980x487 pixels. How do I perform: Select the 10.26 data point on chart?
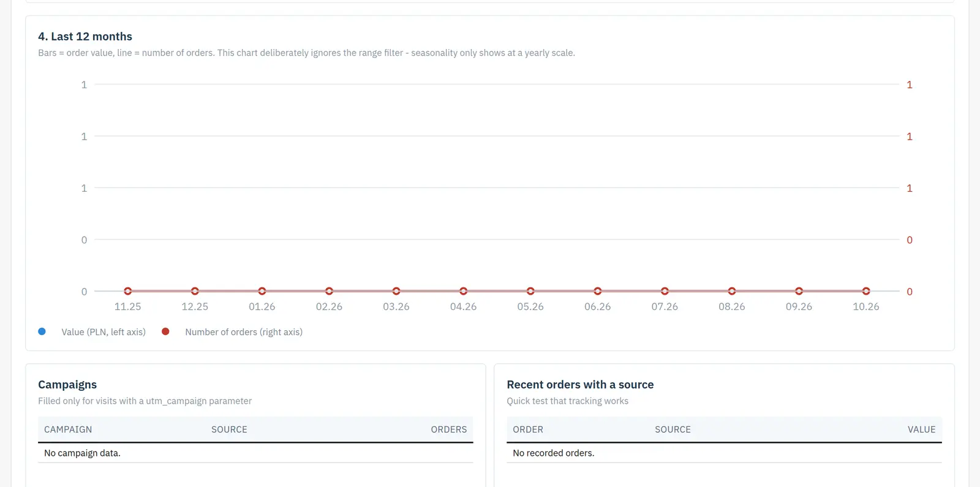pos(866,291)
